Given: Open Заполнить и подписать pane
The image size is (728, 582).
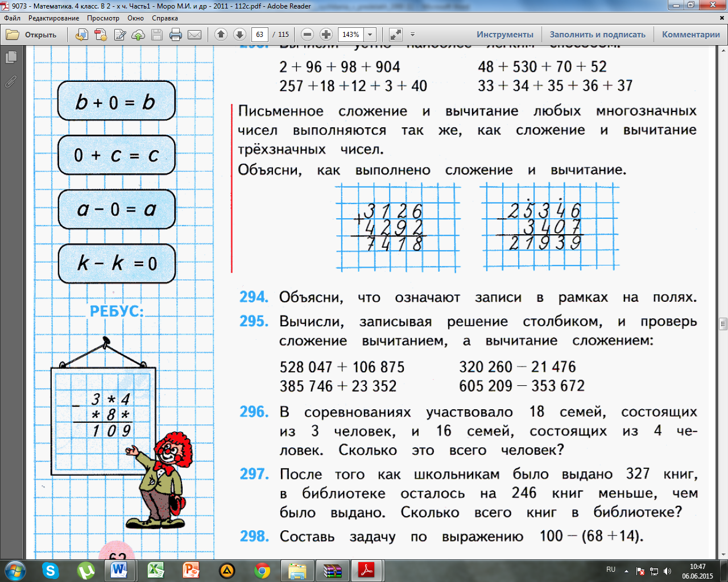Looking at the screenshot, I should click(x=598, y=35).
